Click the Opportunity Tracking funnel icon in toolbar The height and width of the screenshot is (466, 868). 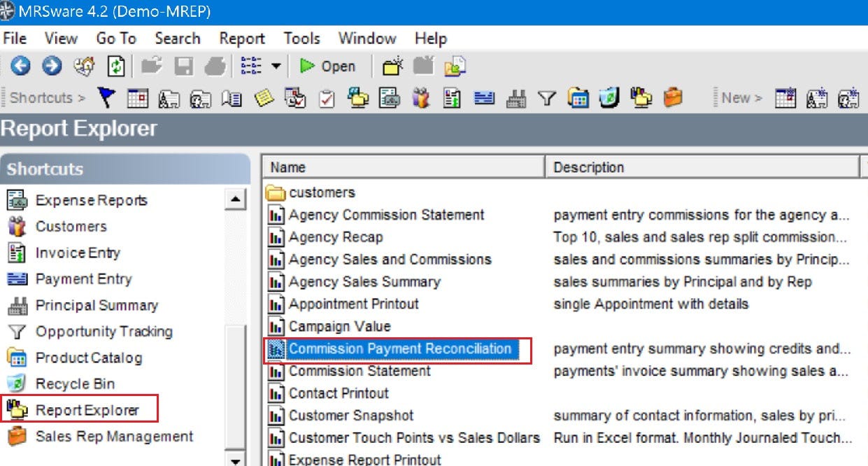coord(546,99)
